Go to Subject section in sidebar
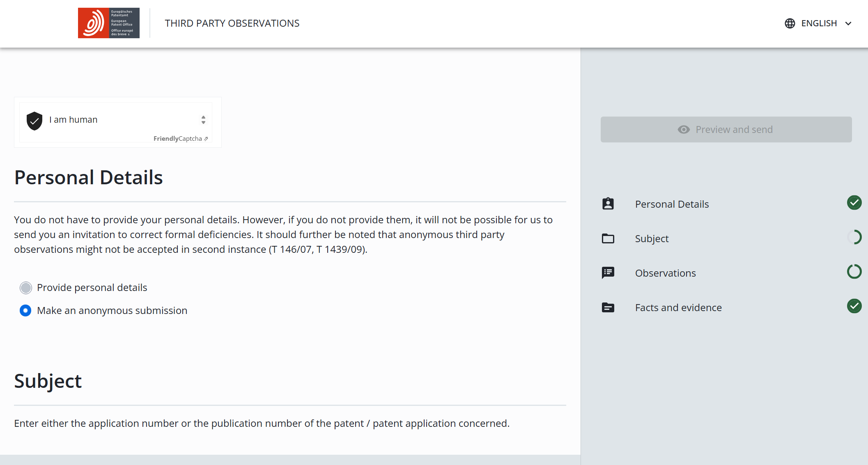The height and width of the screenshot is (465, 868). pyautogui.click(x=652, y=238)
